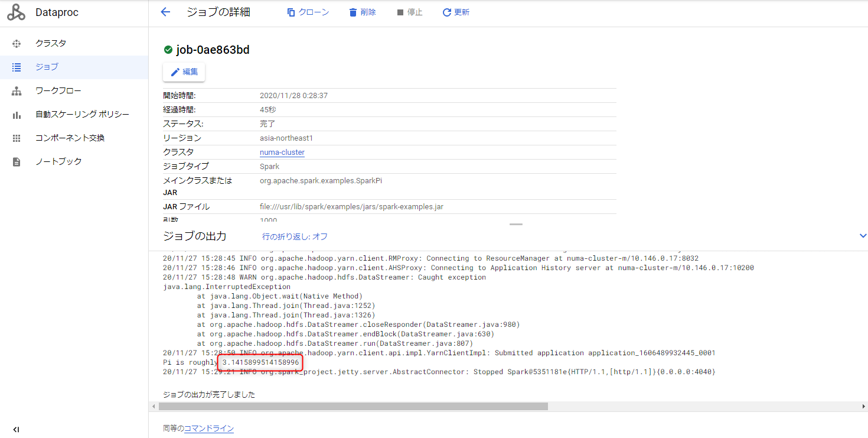Click the クラスタ cluster sidebar icon
The height and width of the screenshot is (438, 868).
17,43
